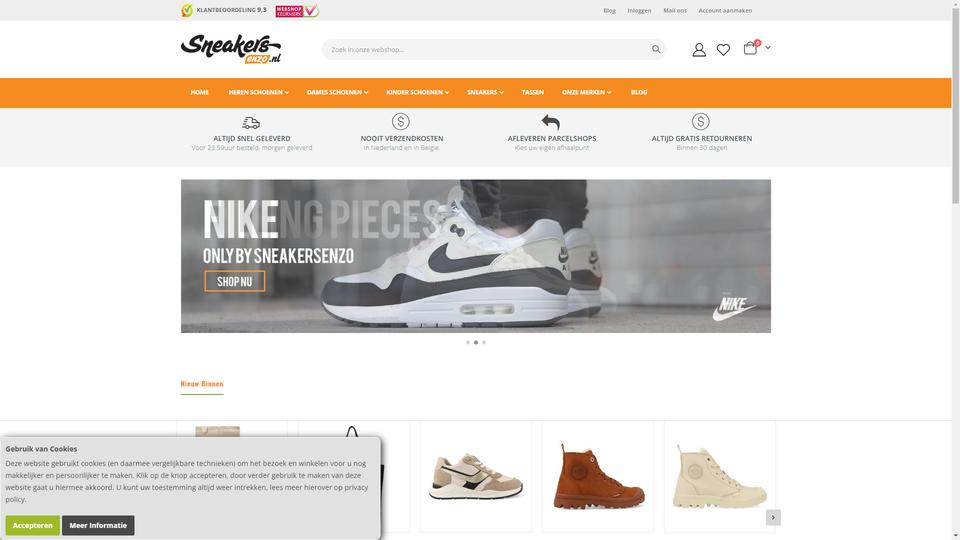Click the Account aanmaken link
Screen dimensions: 960x540
click(x=725, y=10)
